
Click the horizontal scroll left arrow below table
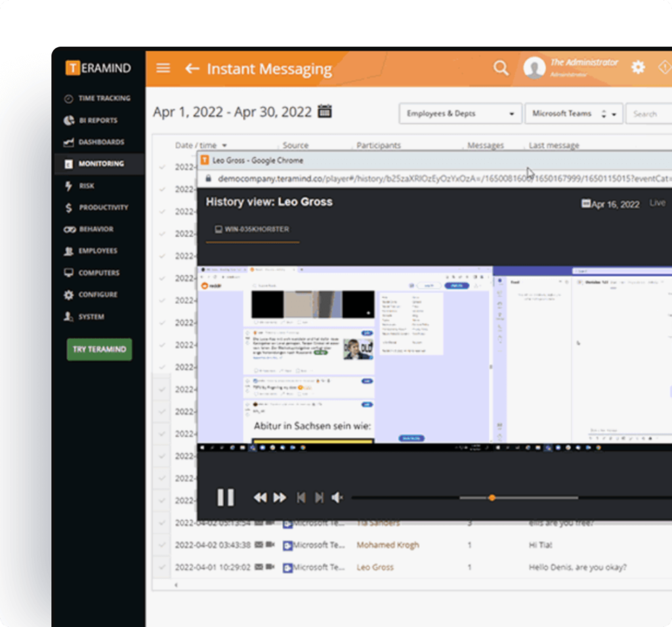(x=176, y=585)
